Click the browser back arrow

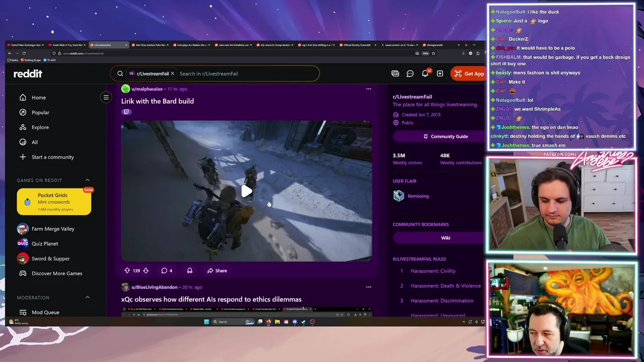10,53
